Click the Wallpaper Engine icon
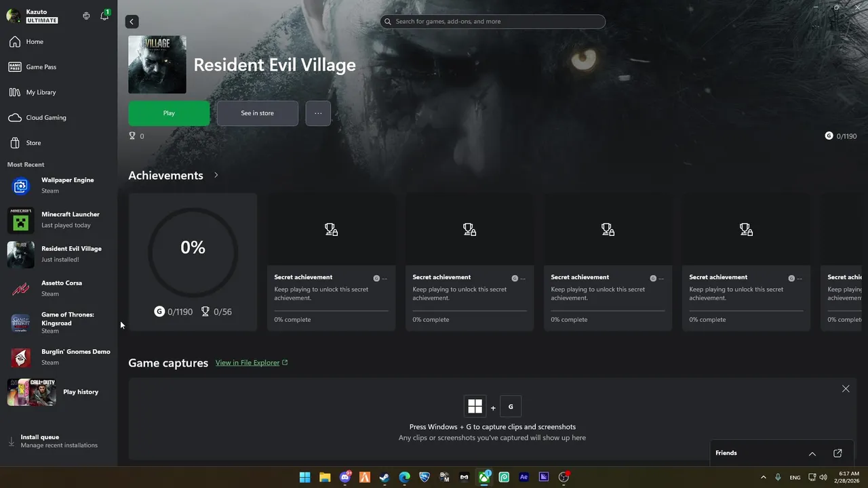 (21, 186)
